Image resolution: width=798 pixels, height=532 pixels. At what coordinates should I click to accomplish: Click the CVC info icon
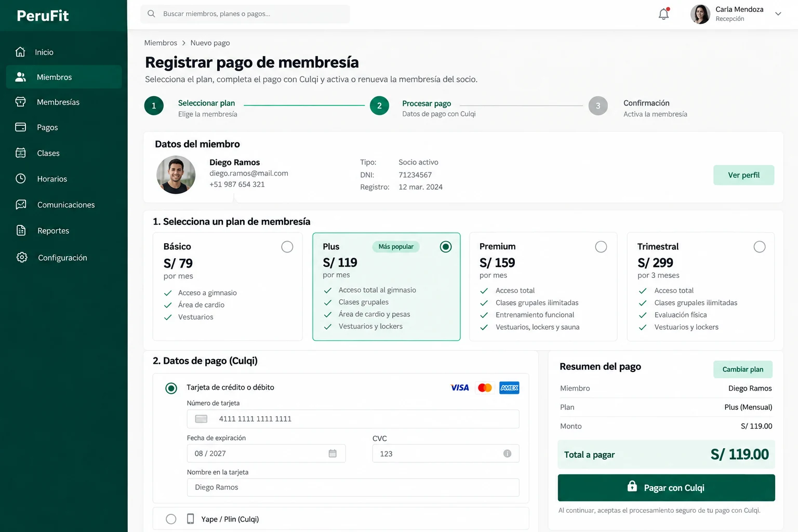(x=507, y=454)
